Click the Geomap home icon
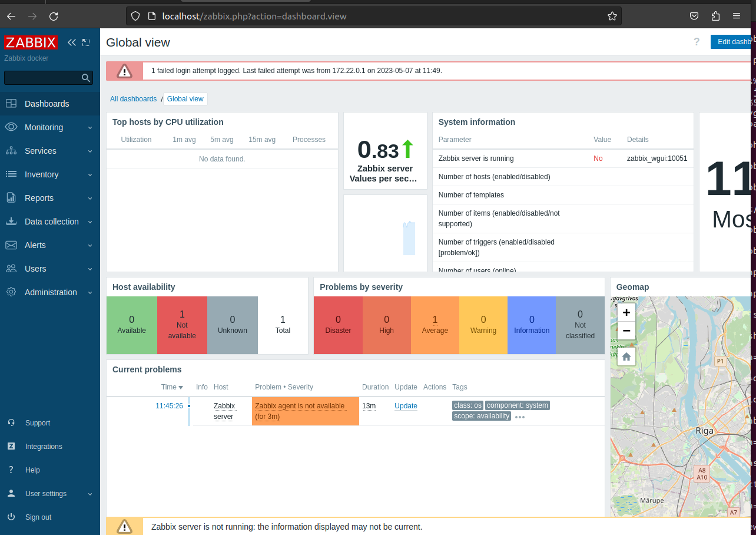The image size is (756, 535). (x=626, y=356)
